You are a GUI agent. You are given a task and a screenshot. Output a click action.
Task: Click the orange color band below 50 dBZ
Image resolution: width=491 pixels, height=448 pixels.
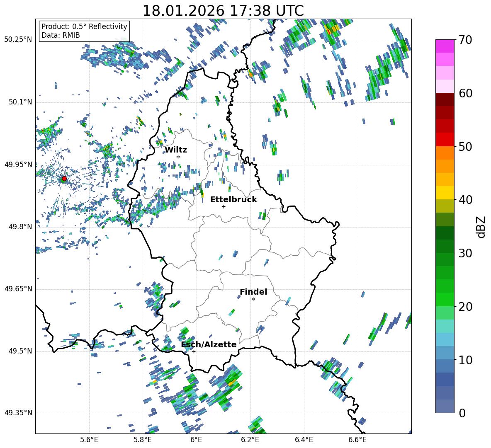445,153
